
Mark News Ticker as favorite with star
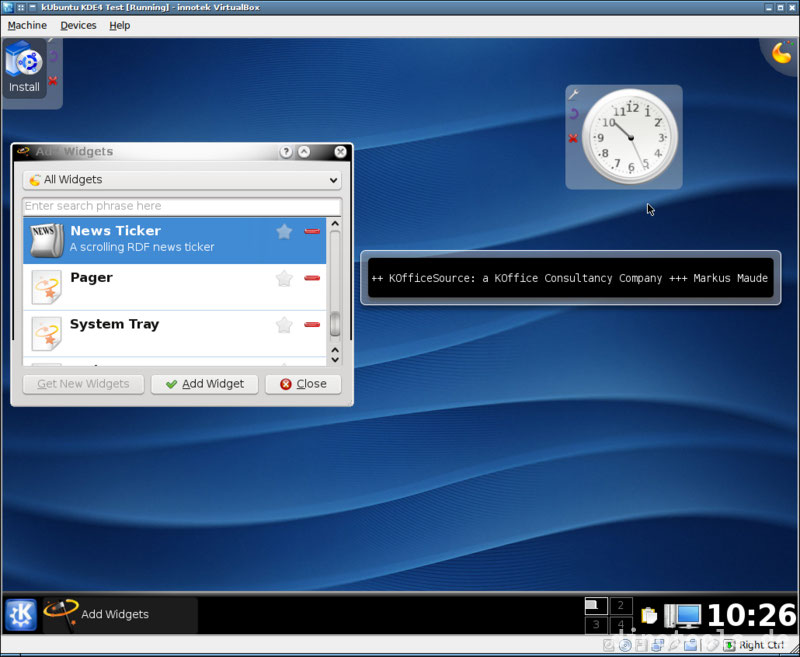point(284,232)
